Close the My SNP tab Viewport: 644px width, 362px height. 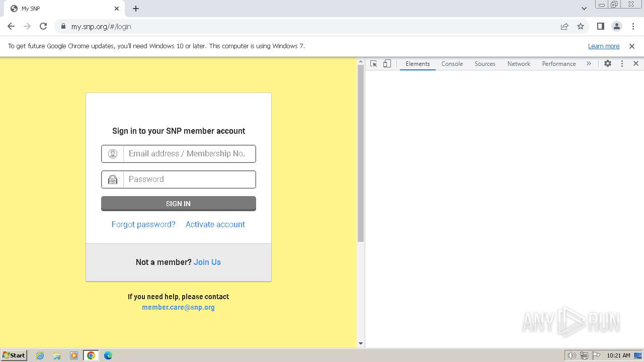tap(117, 9)
